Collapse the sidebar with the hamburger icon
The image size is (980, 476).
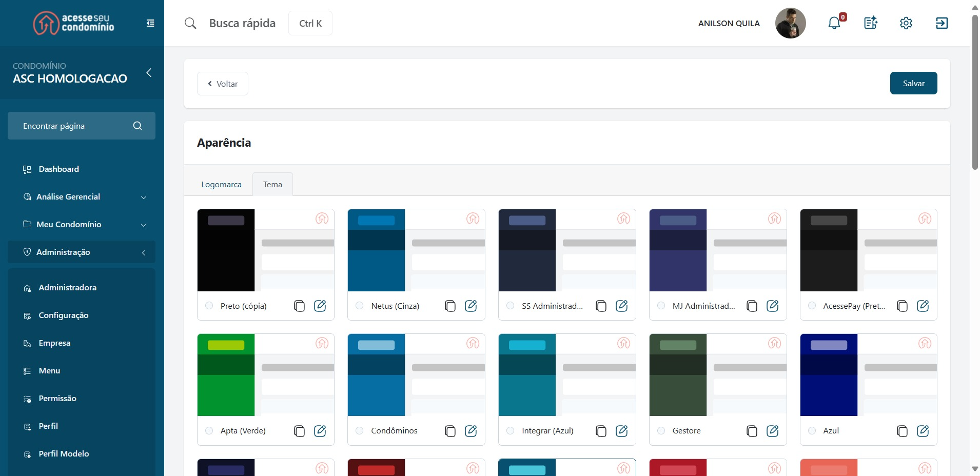pos(150,23)
